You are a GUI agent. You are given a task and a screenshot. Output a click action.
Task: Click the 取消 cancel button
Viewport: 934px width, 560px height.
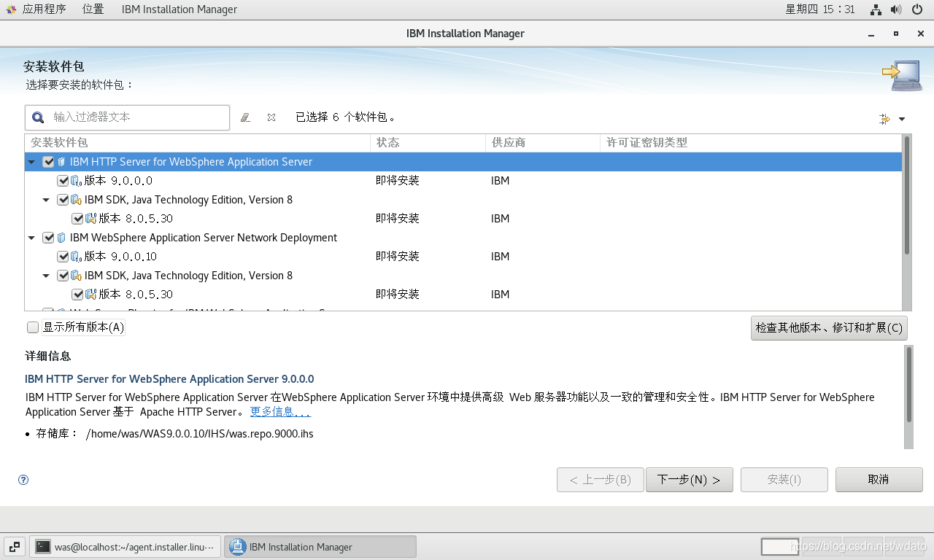point(879,480)
